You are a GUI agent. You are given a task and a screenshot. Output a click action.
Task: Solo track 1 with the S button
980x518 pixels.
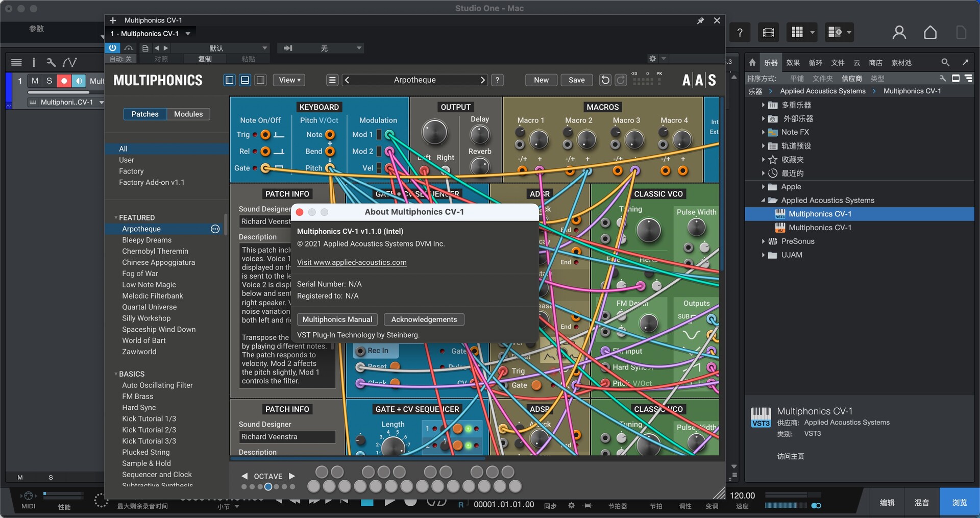tap(49, 81)
